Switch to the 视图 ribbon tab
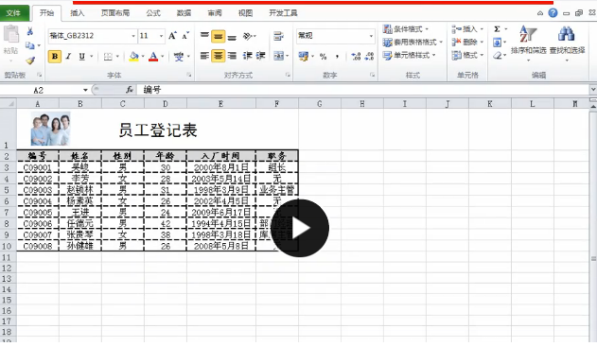597x364 pixels. 245,13
